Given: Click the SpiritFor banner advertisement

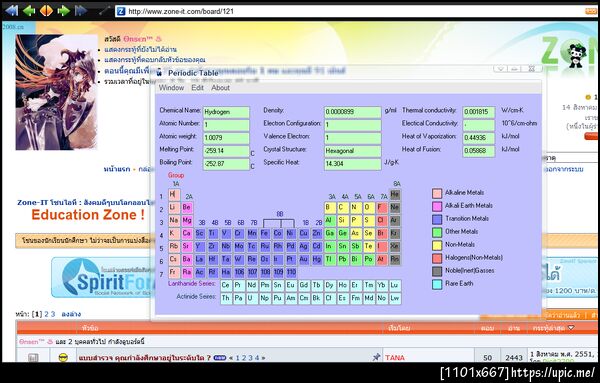Looking at the screenshot, I should 103,277.
